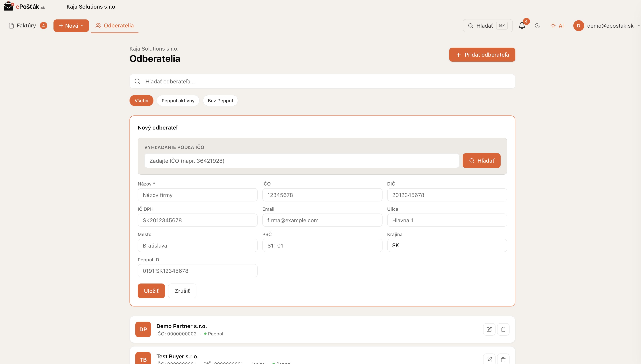Filter by Peppol aktívny
Screen dimensions: 641x364
[178, 101]
